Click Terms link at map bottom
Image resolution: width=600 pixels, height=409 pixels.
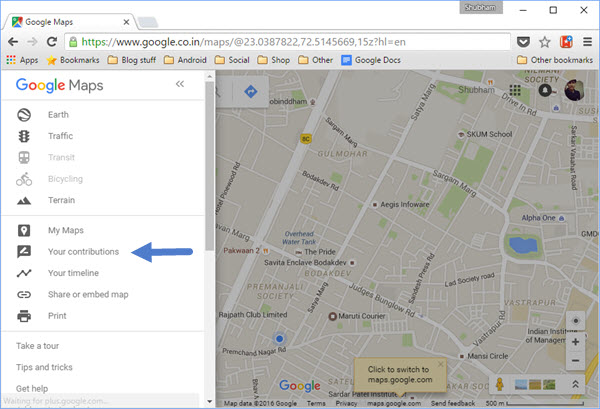pos(316,403)
